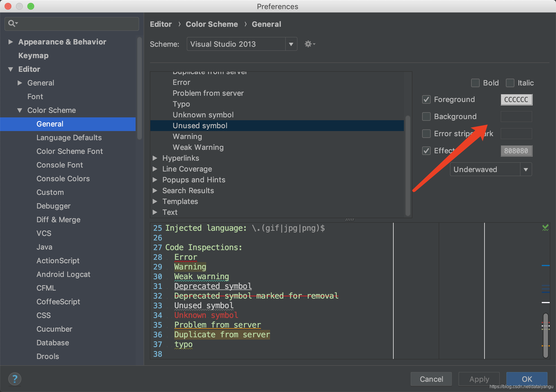Enable the Bold checkbox
Image resolution: width=556 pixels, height=392 pixels.
pyautogui.click(x=475, y=83)
